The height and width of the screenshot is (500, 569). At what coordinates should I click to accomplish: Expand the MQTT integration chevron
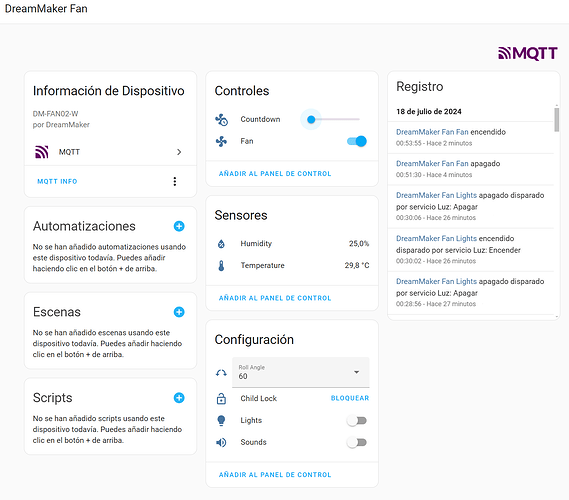click(179, 152)
